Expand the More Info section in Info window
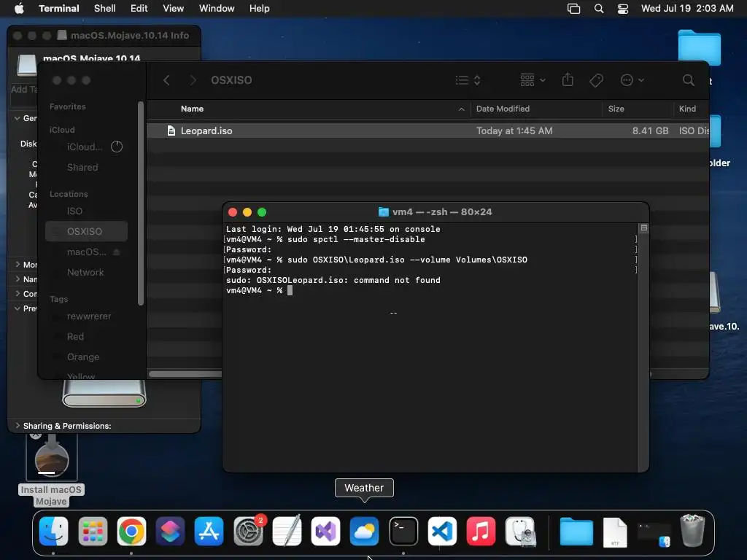The image size is (747, 560). pyautogui.click(x=18, y=264)
